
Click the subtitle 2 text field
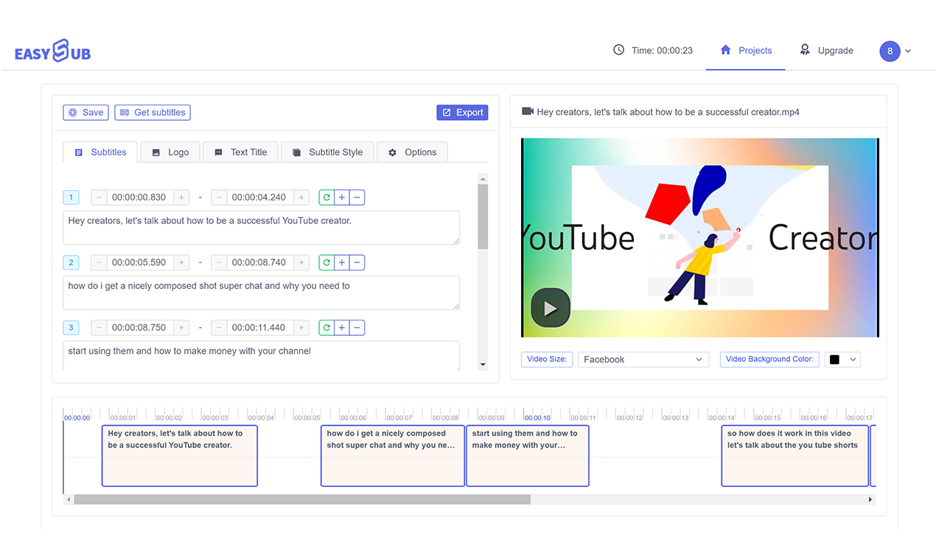coord(262,293)
